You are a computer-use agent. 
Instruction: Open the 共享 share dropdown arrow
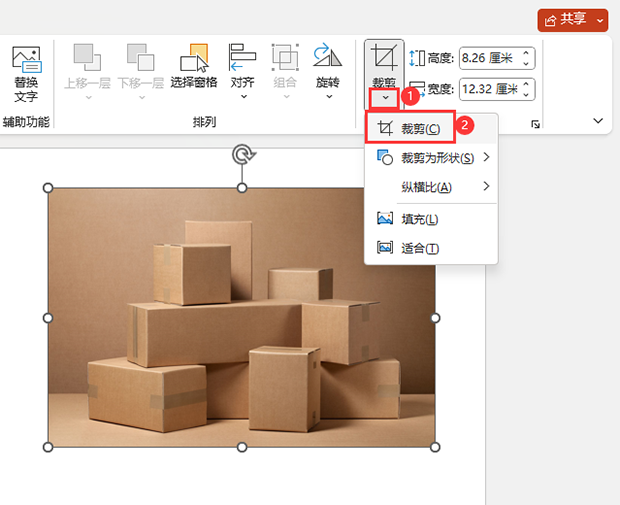600,20
